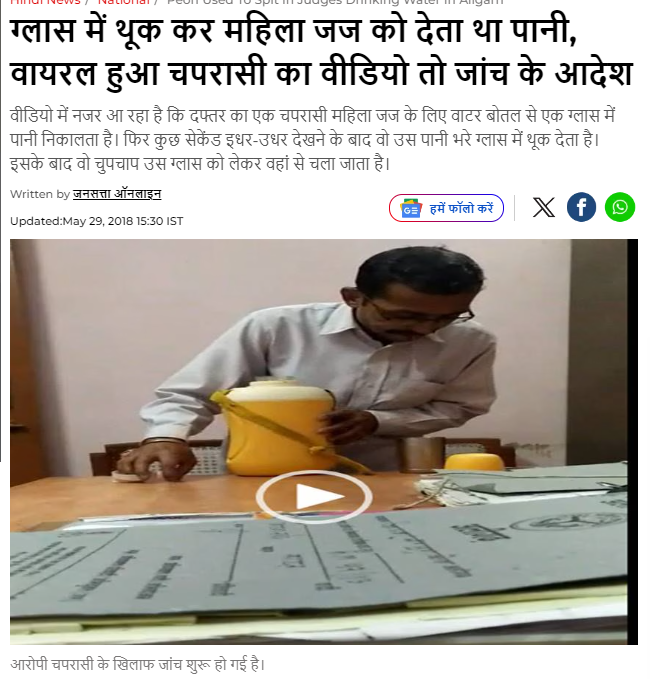Screen dimensions: 650x679
Task: Click the caption आरोपी चपरासी के खिलाफ
Action: [x=137, y=664]
